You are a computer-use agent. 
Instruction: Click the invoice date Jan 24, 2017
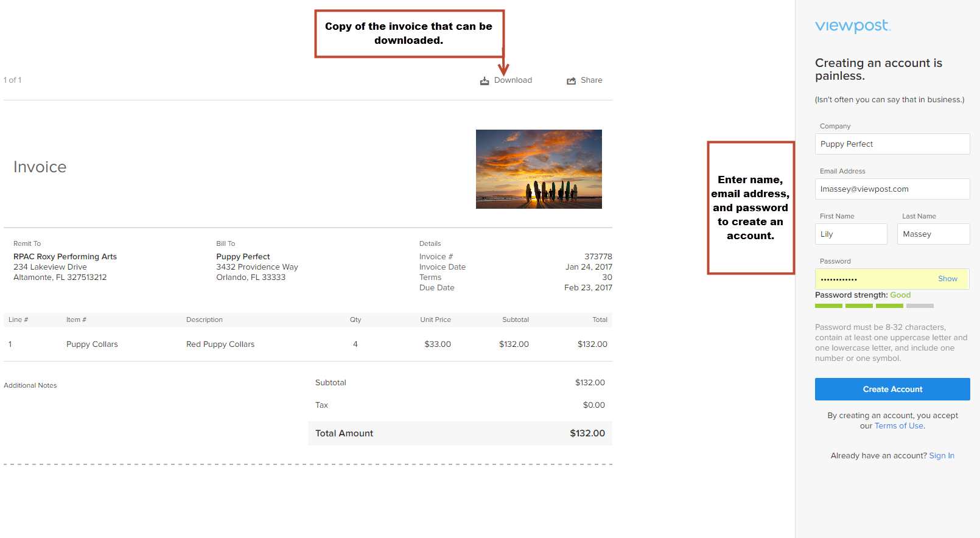[x=589, y=267]
